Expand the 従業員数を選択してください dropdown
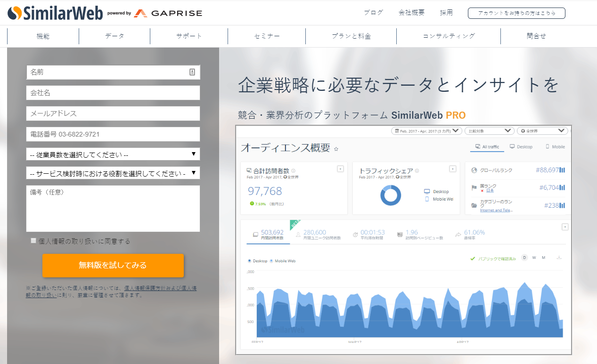This screenshot has height=364, width=597. [113, 154]
